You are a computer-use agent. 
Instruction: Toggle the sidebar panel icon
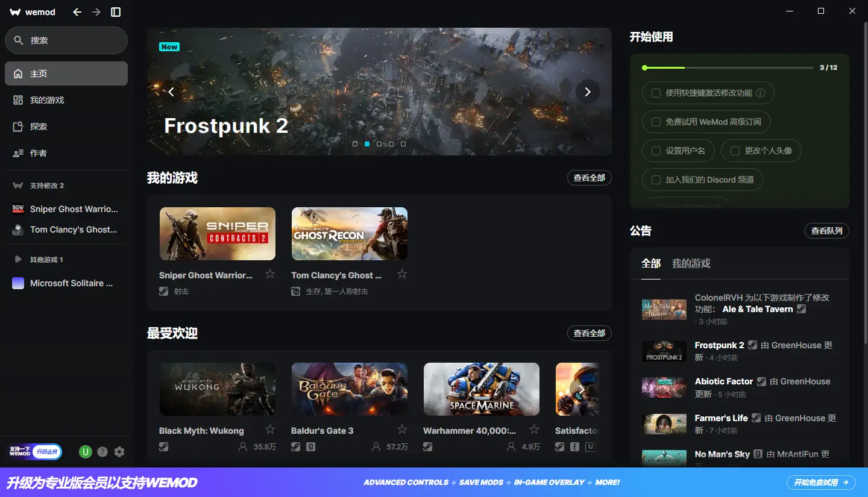point(116,12)
